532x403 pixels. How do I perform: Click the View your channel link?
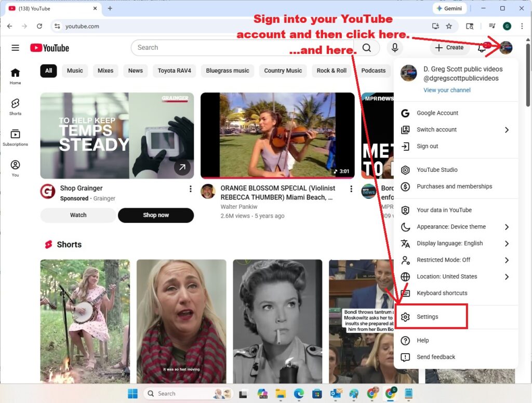(447, 90)
